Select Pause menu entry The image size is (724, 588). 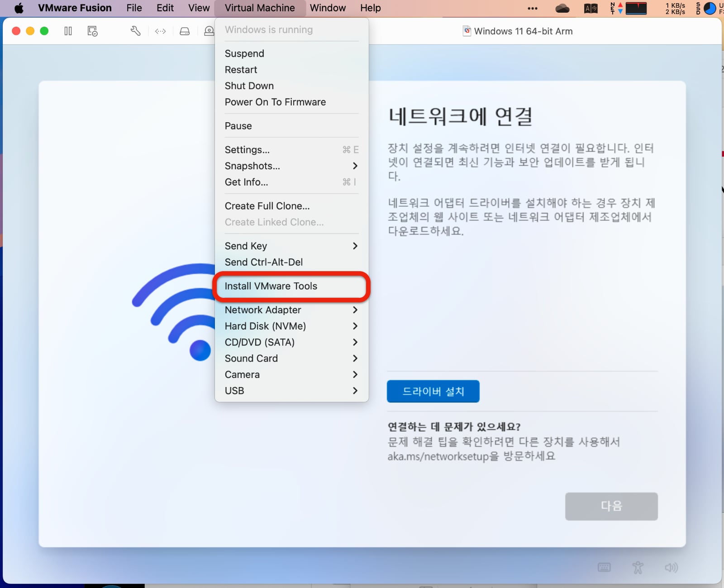(x=291, y=126)
